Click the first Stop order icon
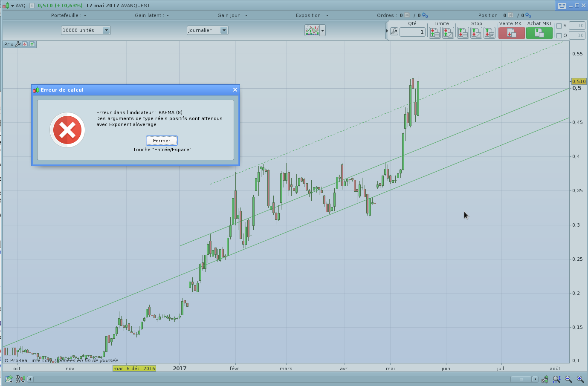Viewport: 588px width, 386px height. coord(463,32)
